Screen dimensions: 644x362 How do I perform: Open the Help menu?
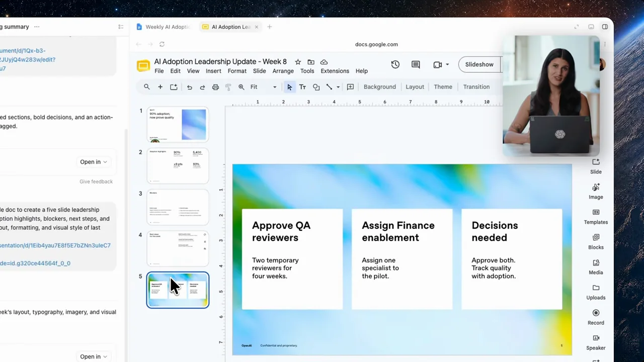coord(361,71)
